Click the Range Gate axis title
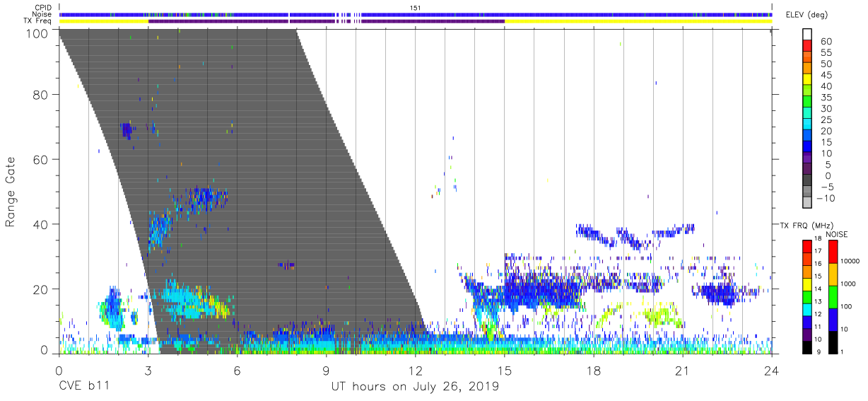The image size is (868, 401). 11,192
